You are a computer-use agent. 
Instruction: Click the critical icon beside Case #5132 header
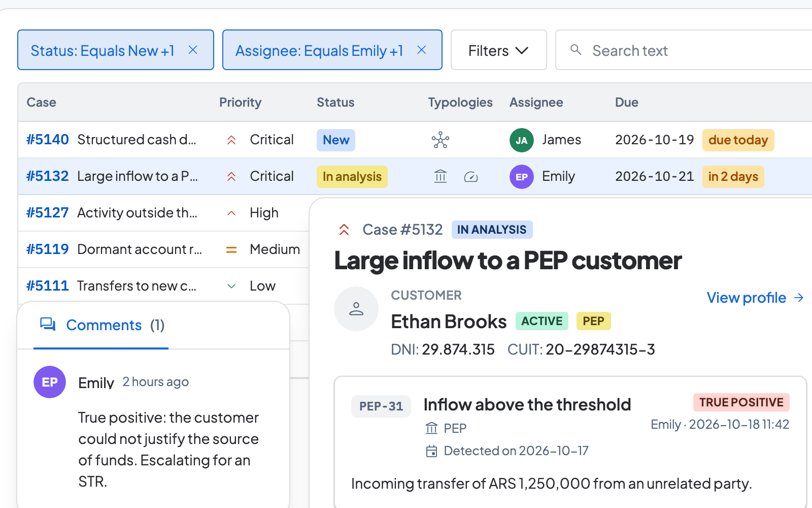point(344,230)
